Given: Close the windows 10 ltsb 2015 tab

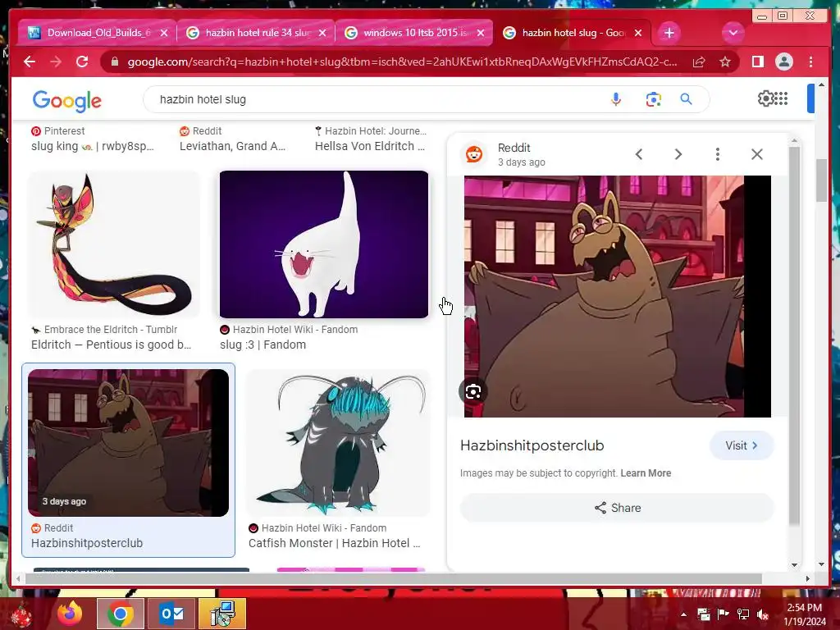Looking at the screenshot, I should coord(481,33).
